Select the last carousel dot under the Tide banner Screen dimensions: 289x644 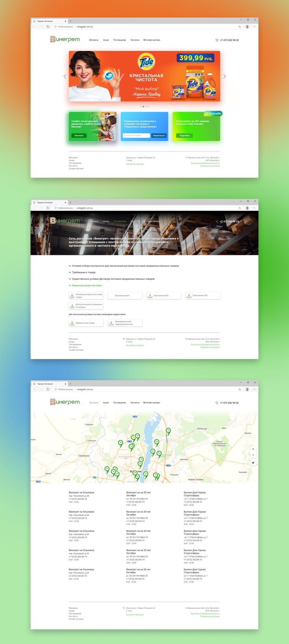(148, 106)
